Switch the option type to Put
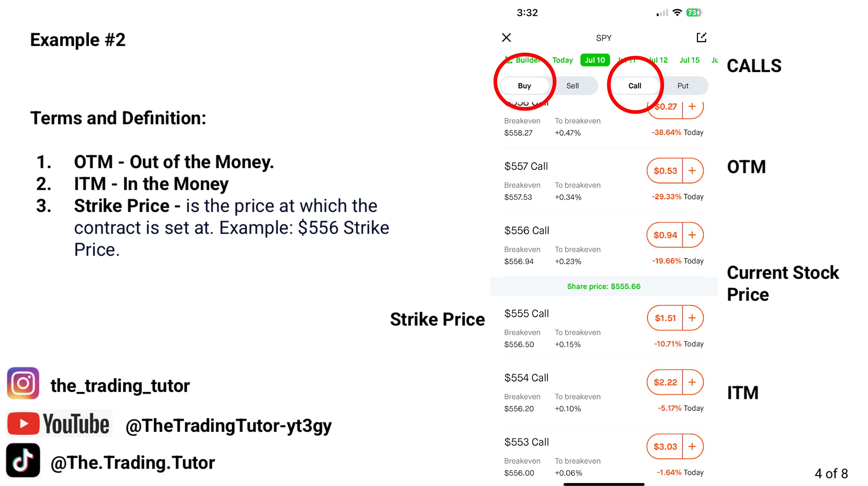 pos(682,86)
